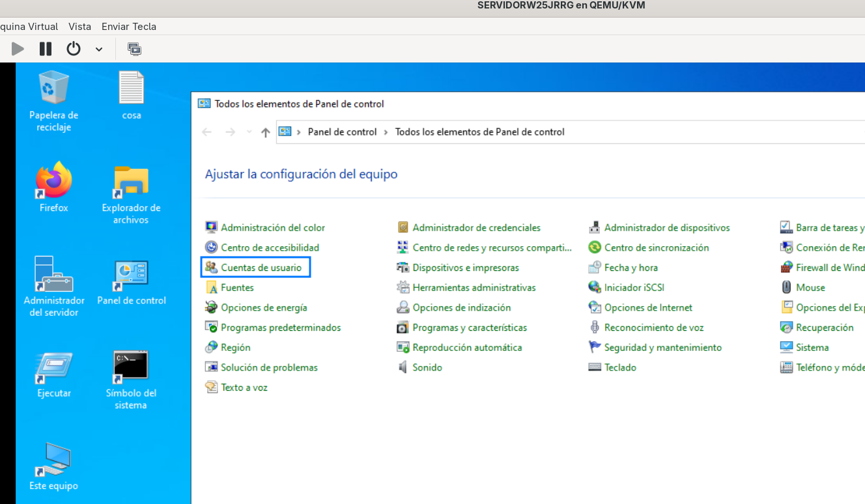
Task: Click the Centro de sincronización icon
Action: pos(594,247)
